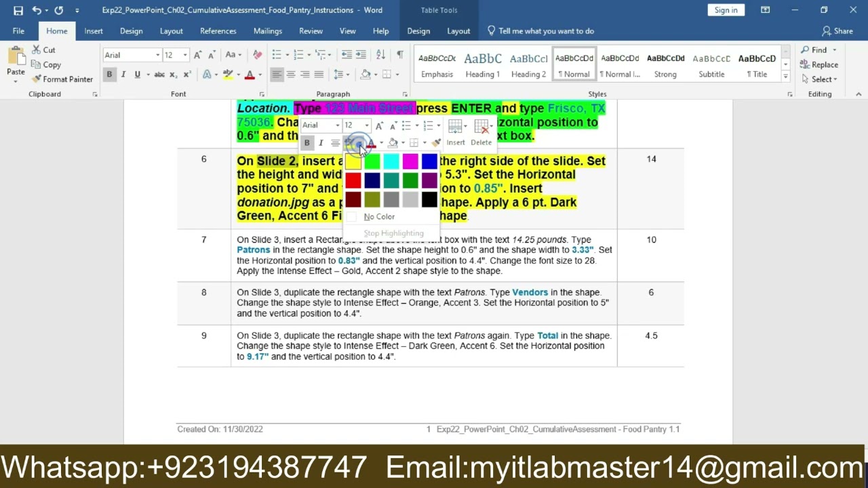Click Format Painter brush in mini toolbar
The image size is (868, 488).
coord(436,142)
